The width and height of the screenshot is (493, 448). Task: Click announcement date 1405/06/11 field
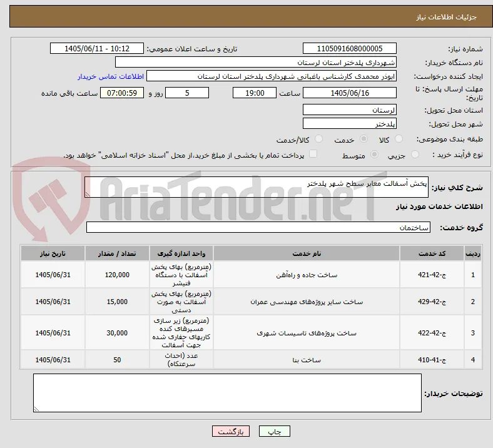(97, 48)
